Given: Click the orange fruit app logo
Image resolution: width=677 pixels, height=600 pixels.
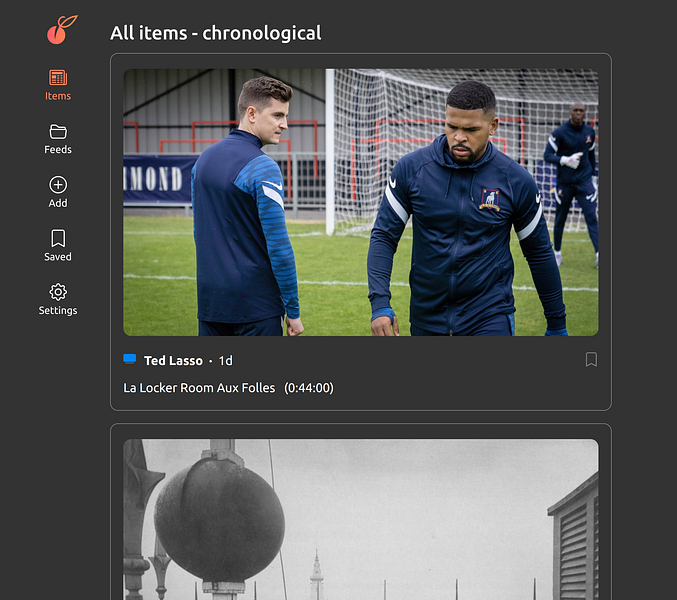Looking at the screenshot, I should (62, 29).
